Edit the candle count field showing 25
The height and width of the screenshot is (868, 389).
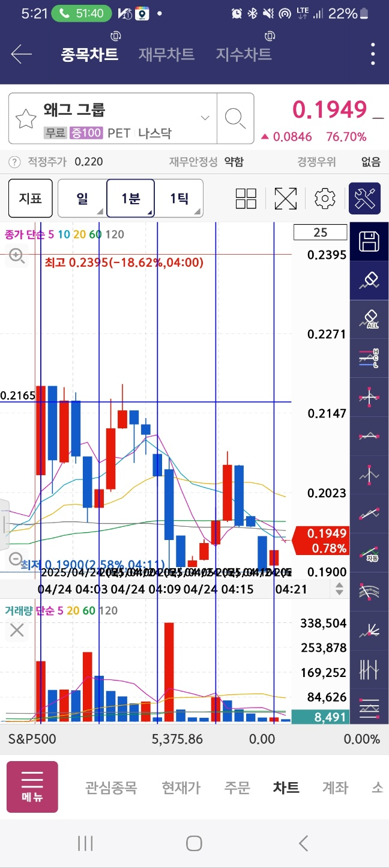(x=320, y=232)
